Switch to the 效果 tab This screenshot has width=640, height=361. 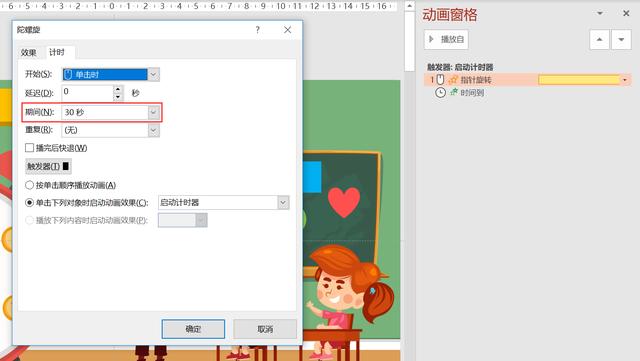(x=29, y=52)
